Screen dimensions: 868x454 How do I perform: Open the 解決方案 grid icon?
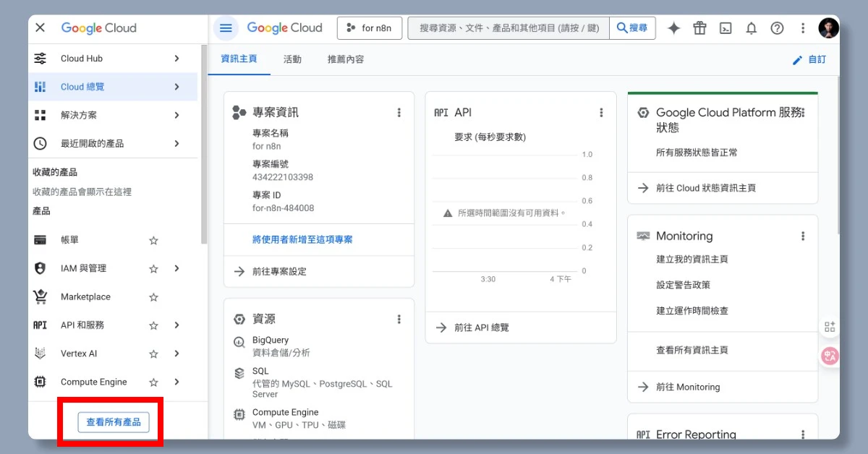point(41,115)
